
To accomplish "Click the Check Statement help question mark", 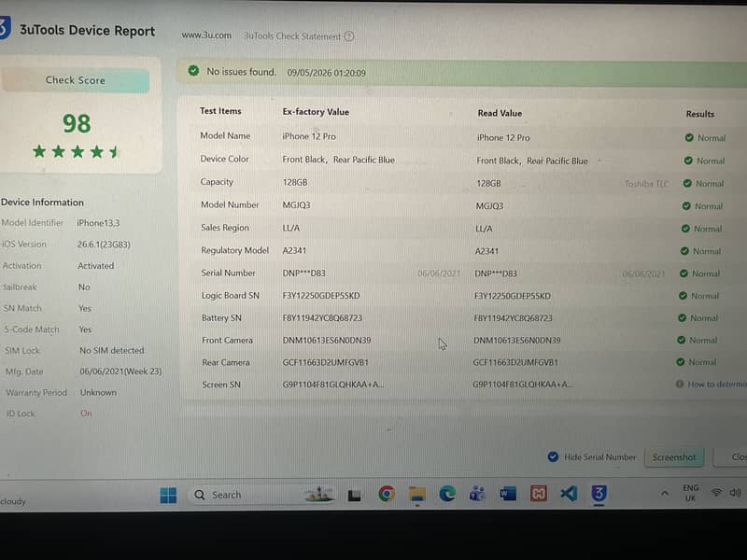I will click(349, 36).
